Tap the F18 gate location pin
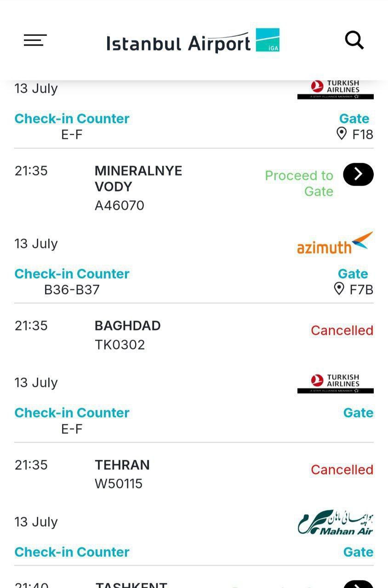The height and width of the screenshot is (588, 388). point(342,134)
